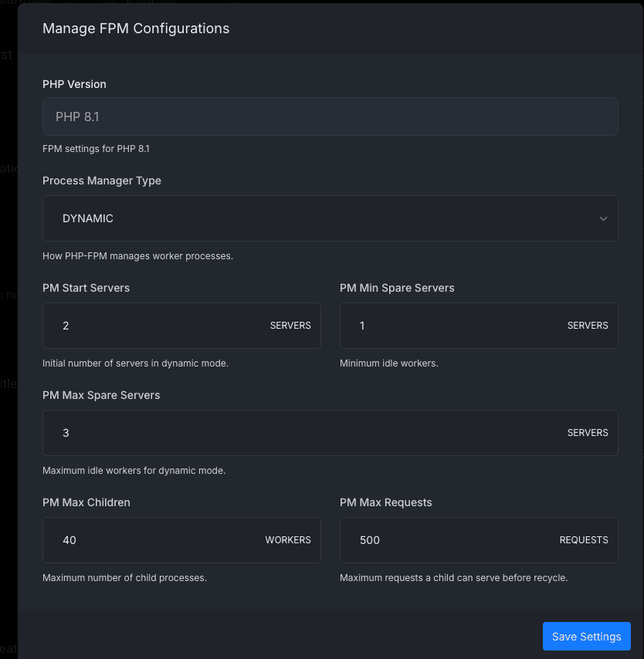Viewport: 644px width, 659px height.
Task: Click the PHP 8.1 version field
Action: 330,117
